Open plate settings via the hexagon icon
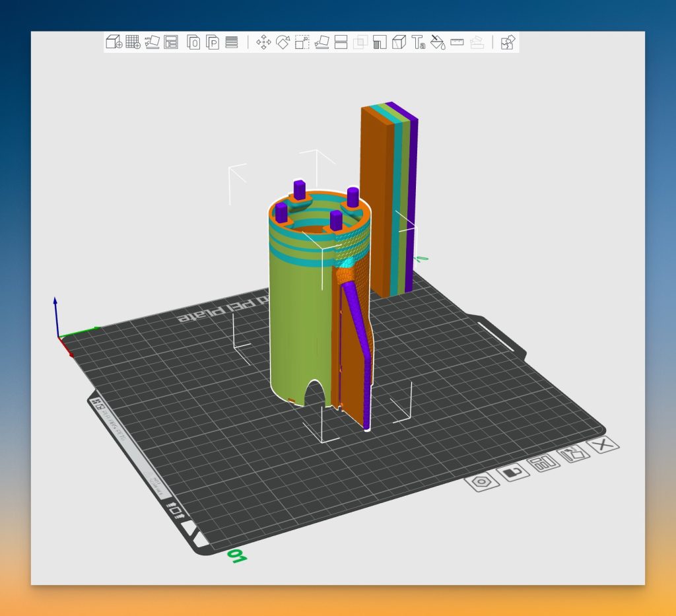Screen dimensions: 676x616 coord(482,482)
